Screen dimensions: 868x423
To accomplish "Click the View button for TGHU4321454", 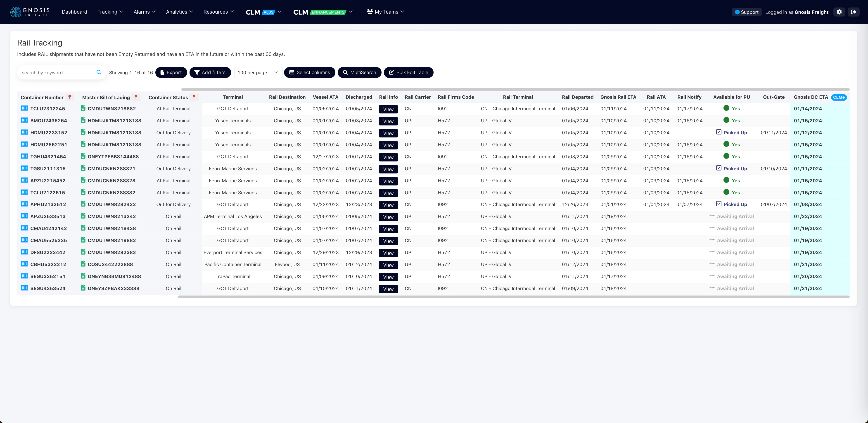I will (x=388, y=157).
